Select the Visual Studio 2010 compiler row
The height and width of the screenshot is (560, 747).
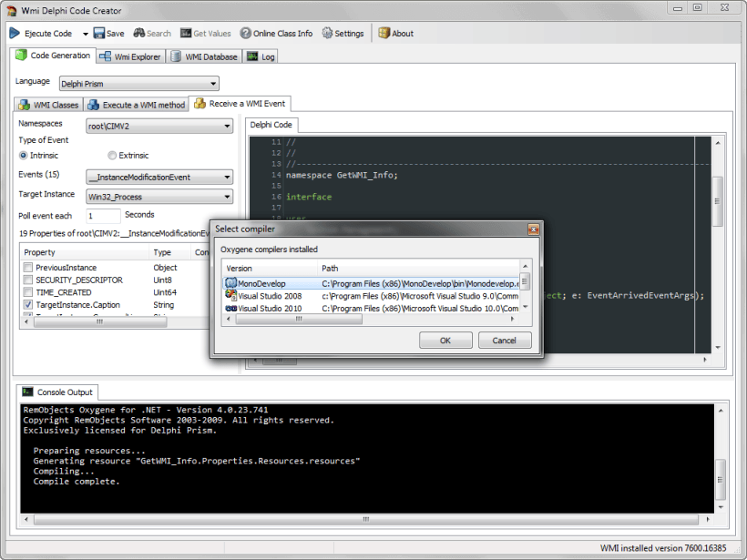pos(371,308)
